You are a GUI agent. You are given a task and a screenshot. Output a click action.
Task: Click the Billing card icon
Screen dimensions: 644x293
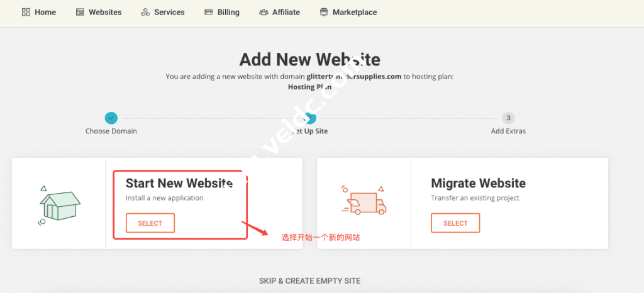tap(209, 13)
